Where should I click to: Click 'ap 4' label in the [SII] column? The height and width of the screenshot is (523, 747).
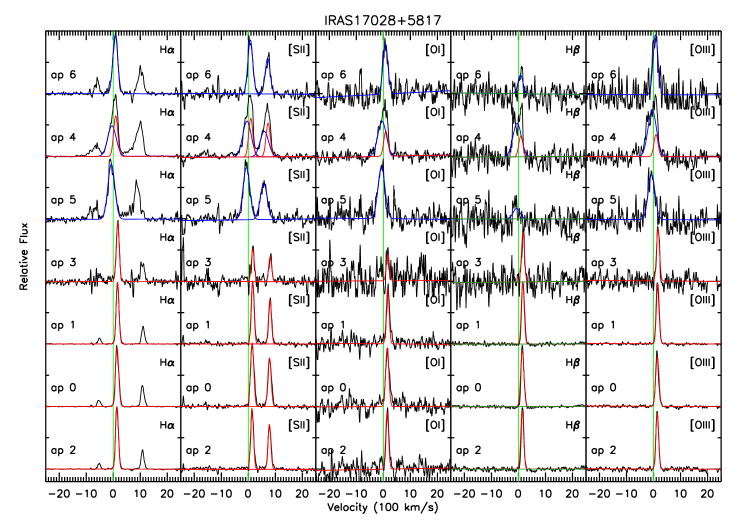point(198,138)
